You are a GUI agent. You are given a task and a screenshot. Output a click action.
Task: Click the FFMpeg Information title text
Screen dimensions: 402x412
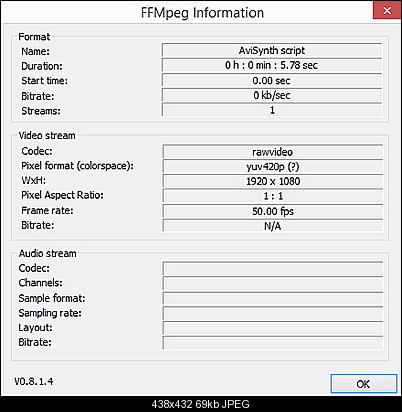[x=202, y=13]
